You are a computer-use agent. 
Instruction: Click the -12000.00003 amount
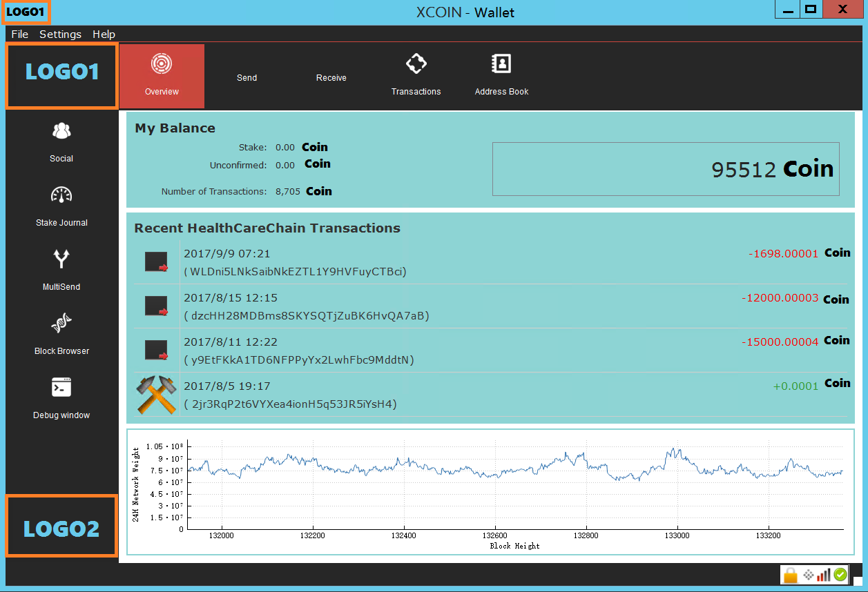pos(780,298)
